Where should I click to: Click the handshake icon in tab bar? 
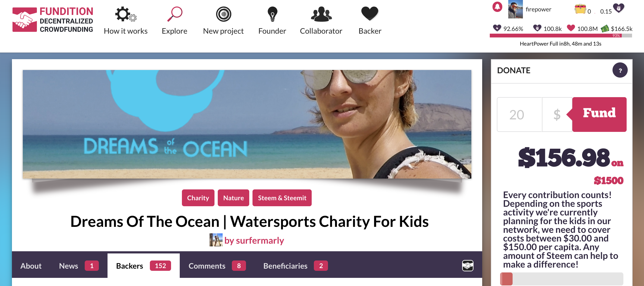[468, 266]
